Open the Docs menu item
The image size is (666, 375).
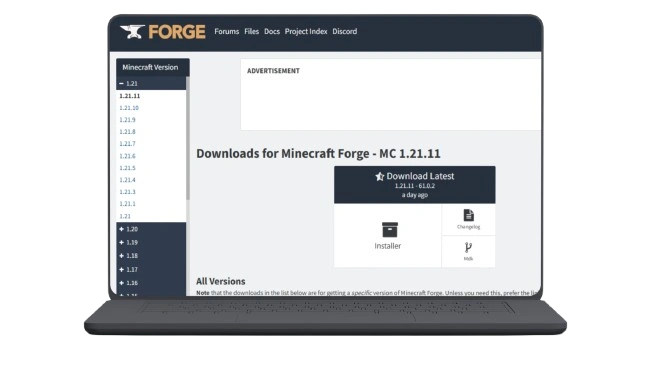pos(272,31)
